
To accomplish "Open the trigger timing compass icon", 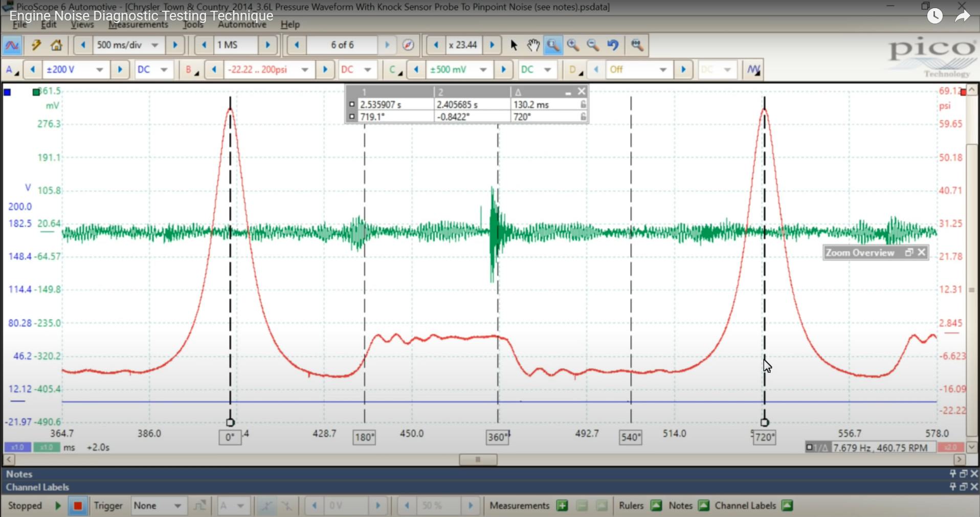I will point(408,45).
